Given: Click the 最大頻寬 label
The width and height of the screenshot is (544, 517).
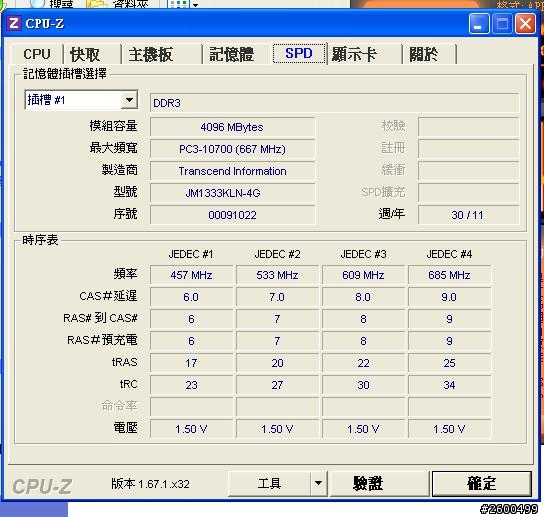Looking at the screenshot, I should (113, 148).
